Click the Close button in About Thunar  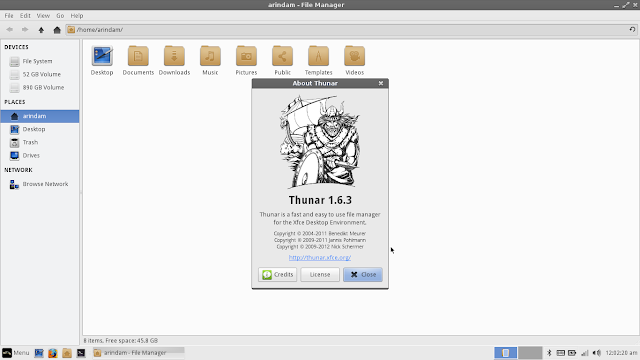click(363, 274)
